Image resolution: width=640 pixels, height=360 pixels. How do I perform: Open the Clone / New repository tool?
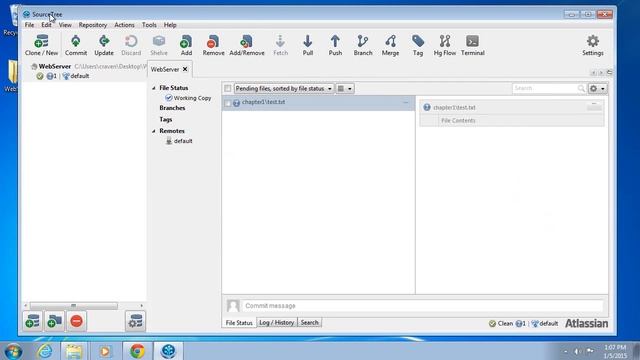41,45
